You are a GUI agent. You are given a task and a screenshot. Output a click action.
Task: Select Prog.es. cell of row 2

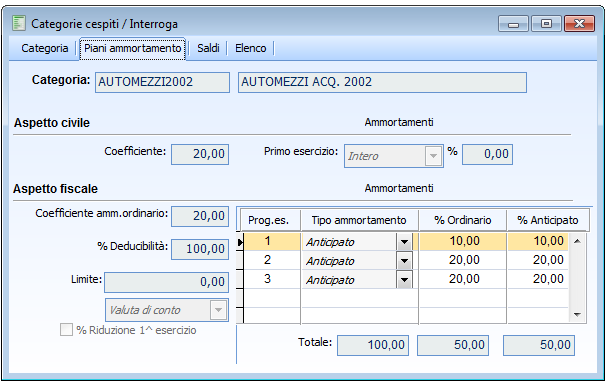[x=271, y=260]
